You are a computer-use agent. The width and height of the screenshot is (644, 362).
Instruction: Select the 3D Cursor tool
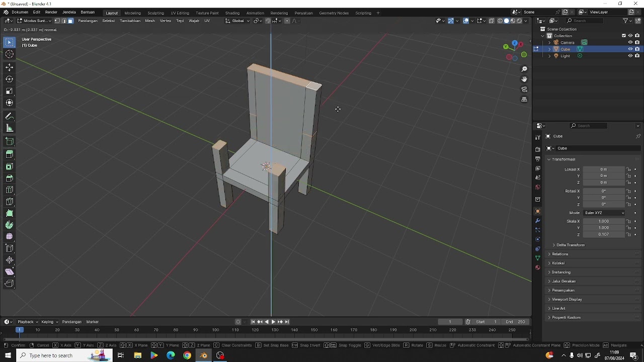coord(10,54)
